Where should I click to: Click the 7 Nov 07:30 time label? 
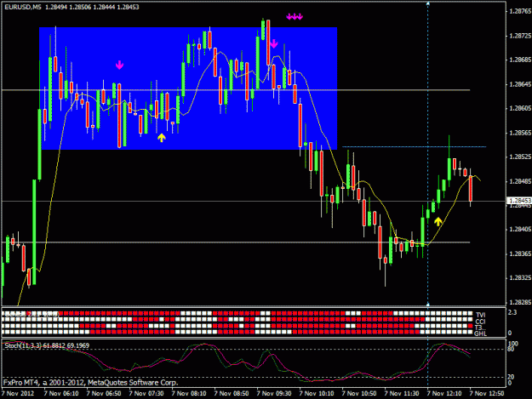[146, 393]
